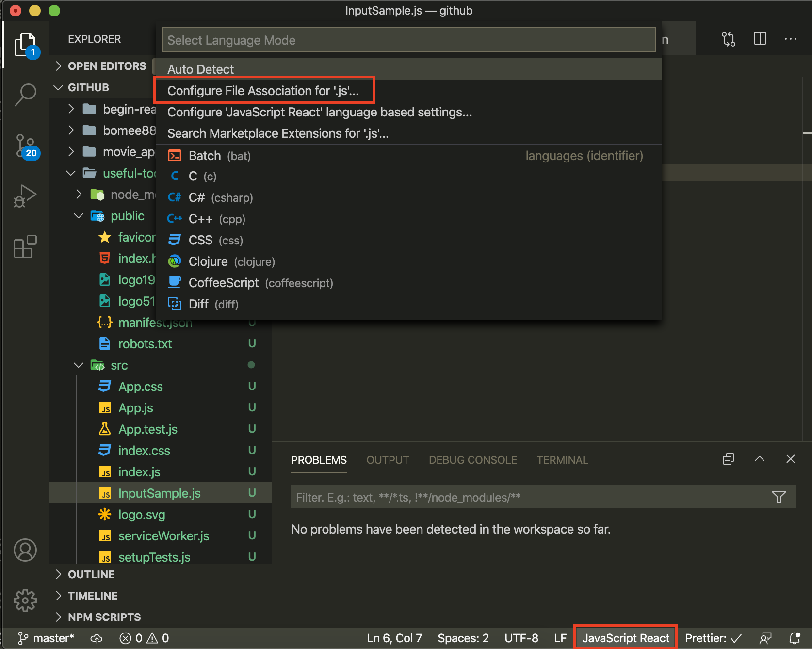Open the Extensions view icon

[x=25, y=246]
